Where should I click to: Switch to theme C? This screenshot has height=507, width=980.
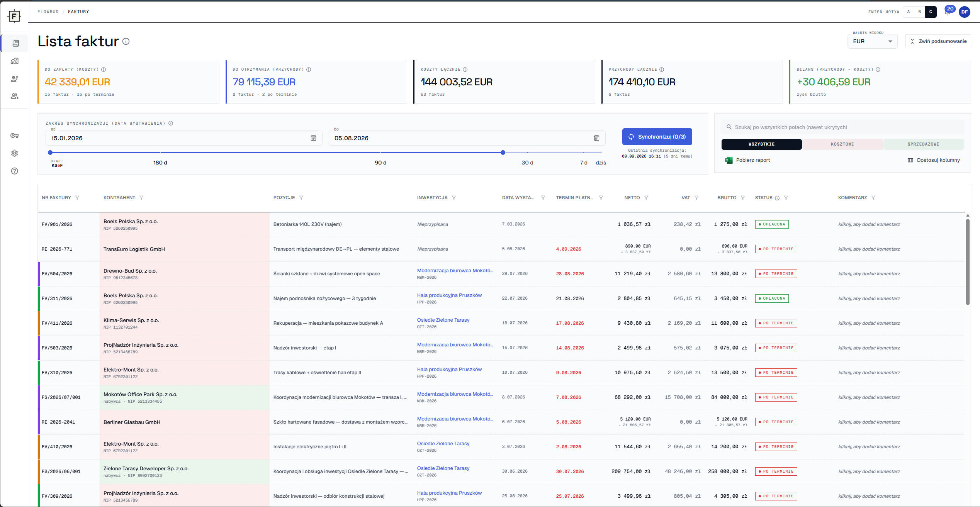pyautogui.click(x=931, y=12)
